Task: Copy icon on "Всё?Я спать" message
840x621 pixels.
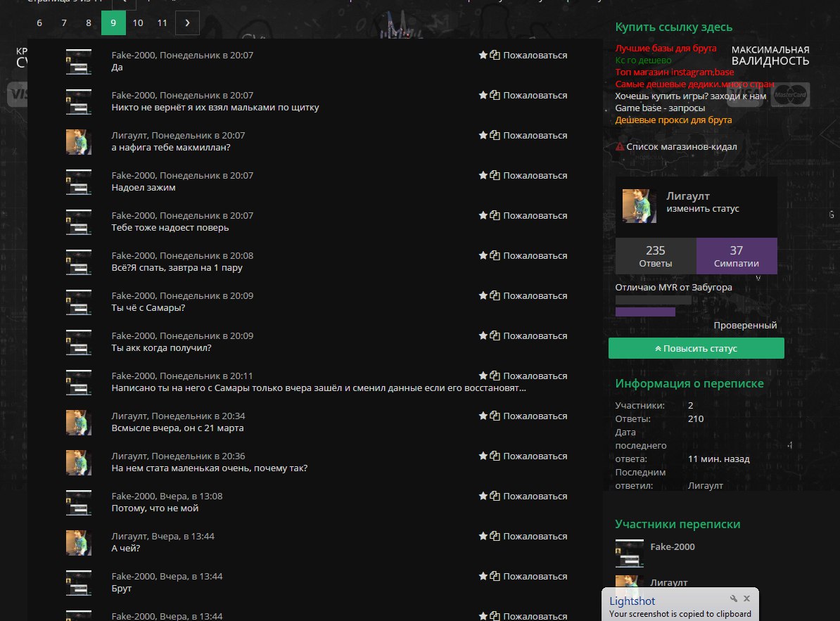Action: coord(495,255)
